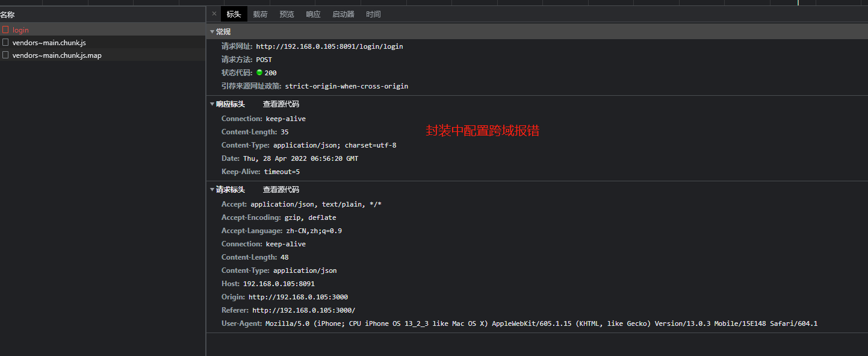The width and height of the screenshot is (868, 356).
Task: Click the strict-origin-when-cross-origin value
Action: 347,86
